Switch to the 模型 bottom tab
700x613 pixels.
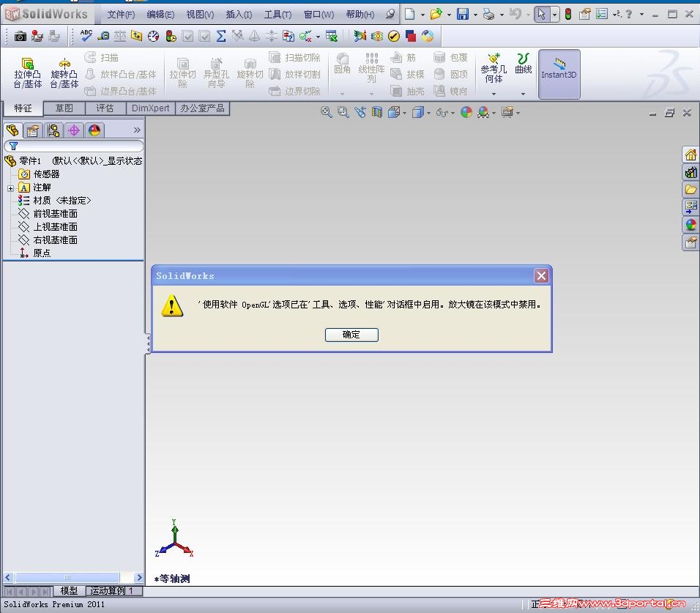tap(69, 591)
